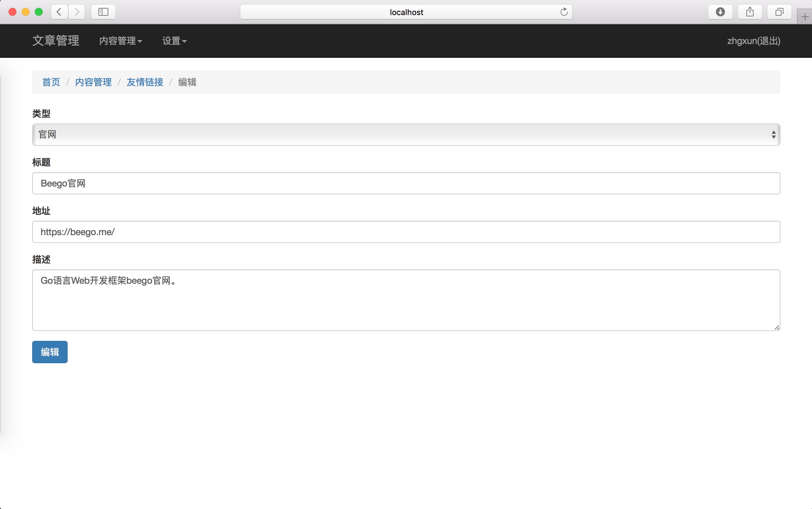The image size is (812, 509).
Task: Click the 文章管理 brand link
Action: tap(56, 41)
